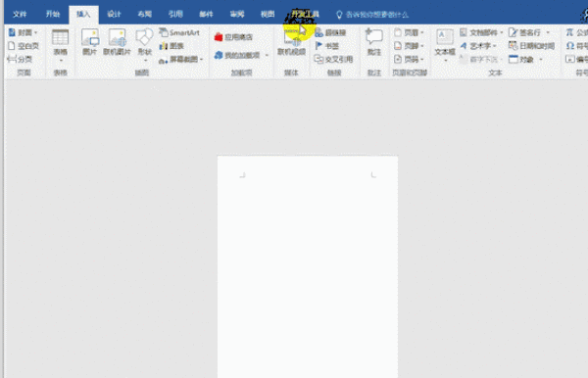Insert an equation (公式)
The width and height of the screenshot is (588, 378).
pyautogui.click(x=577, y=32)
